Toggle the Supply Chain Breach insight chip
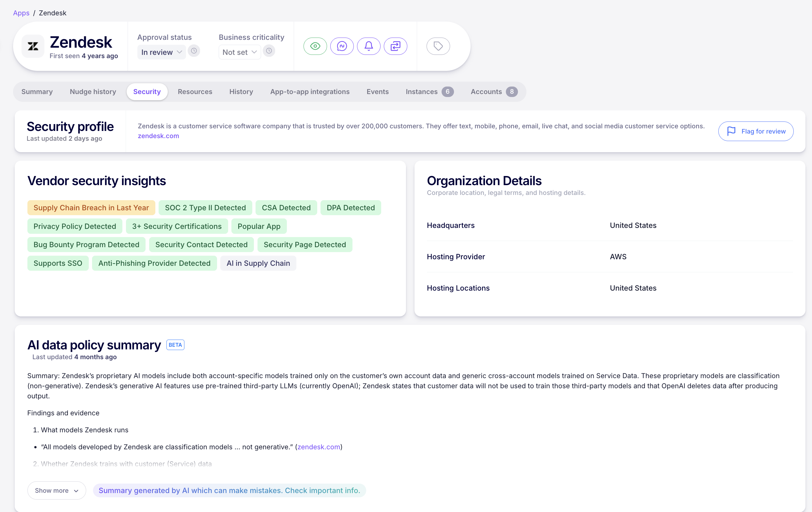 91,207
